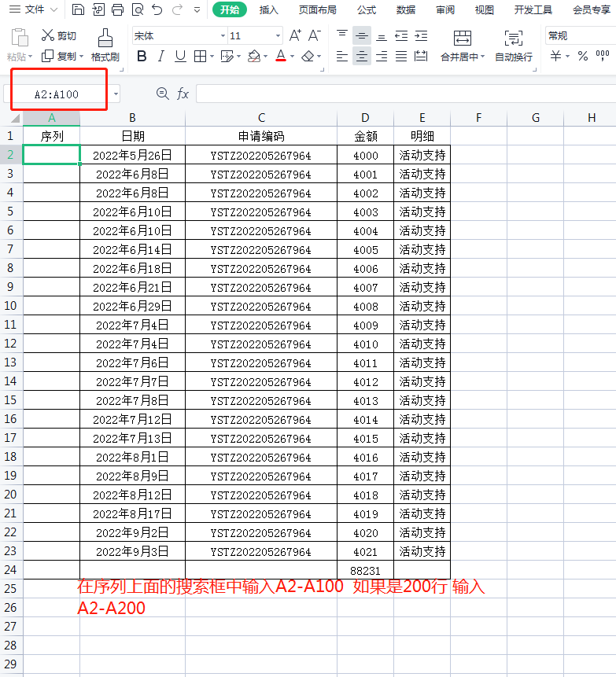Select row 24 header
Screen dimensions: 616x677
[11, 570]
